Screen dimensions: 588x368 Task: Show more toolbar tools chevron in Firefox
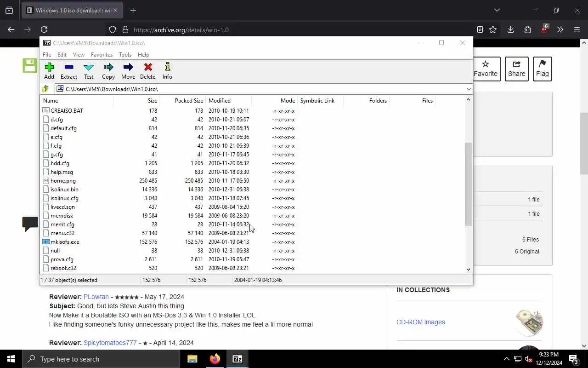click(560, 29)
